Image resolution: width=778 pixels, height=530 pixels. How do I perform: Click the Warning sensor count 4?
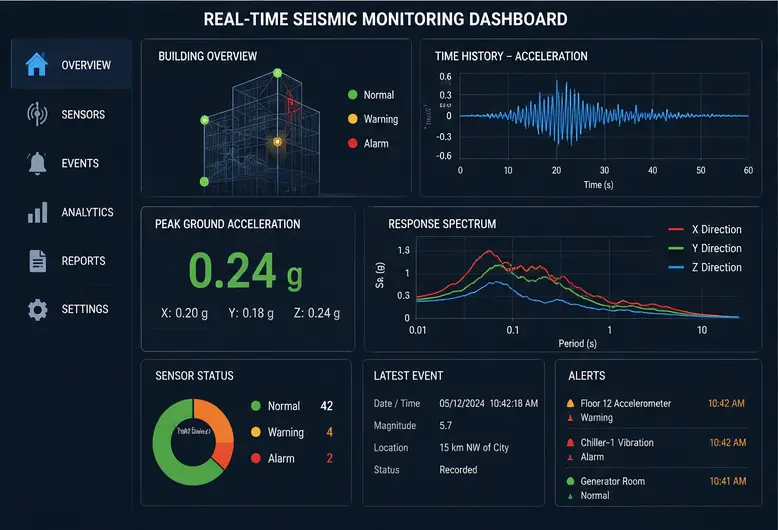(329, 432)
